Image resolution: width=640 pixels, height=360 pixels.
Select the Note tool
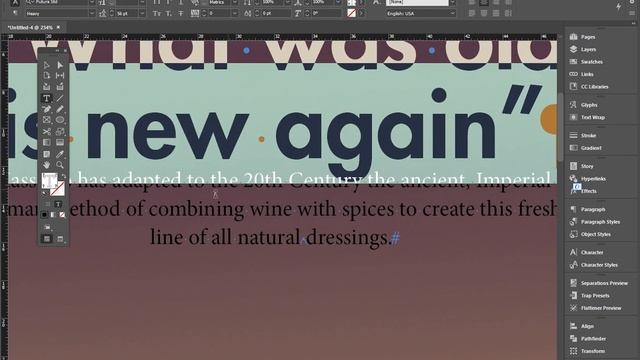click(47, 154)
